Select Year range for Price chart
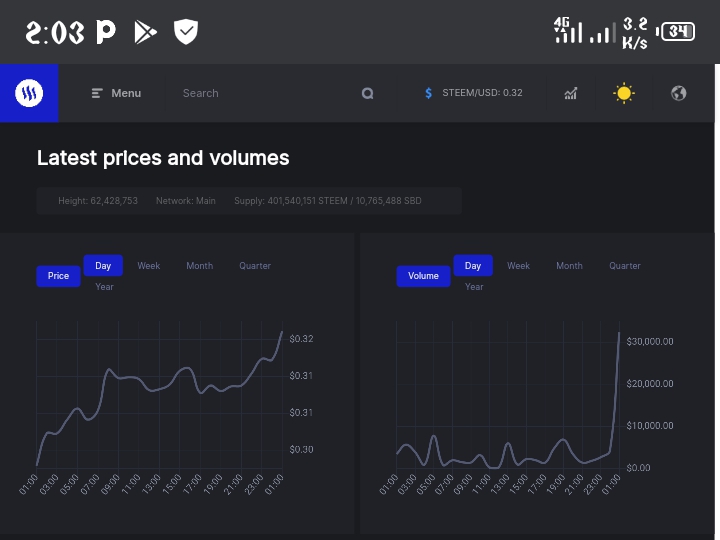The height and width of the screenshot is (540, 720). tap(104, 287)
